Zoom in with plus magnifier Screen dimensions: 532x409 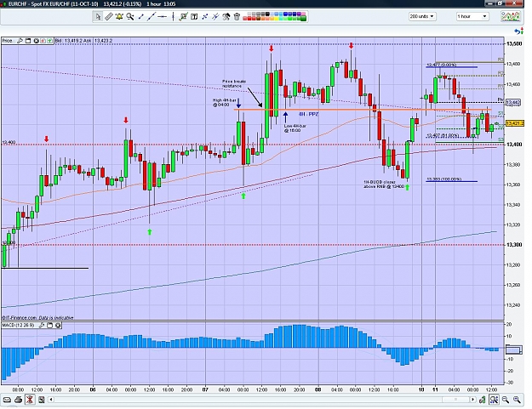tap(517, 400)
